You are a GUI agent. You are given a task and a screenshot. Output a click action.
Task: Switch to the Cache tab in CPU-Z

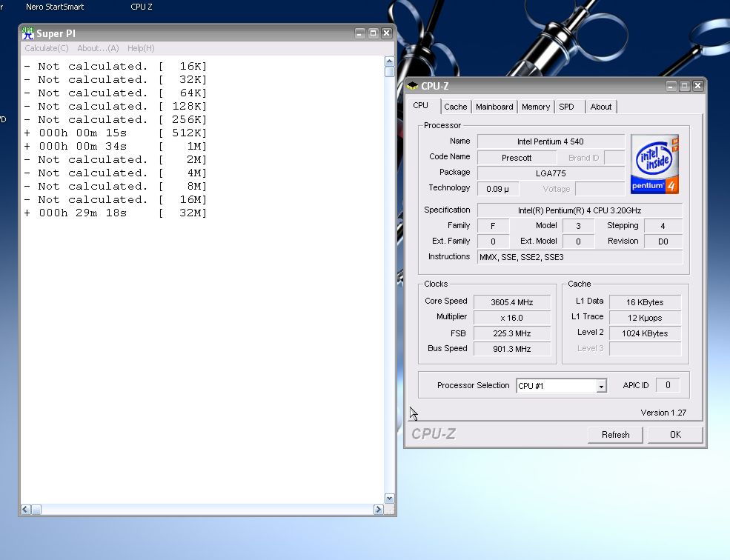455,107
